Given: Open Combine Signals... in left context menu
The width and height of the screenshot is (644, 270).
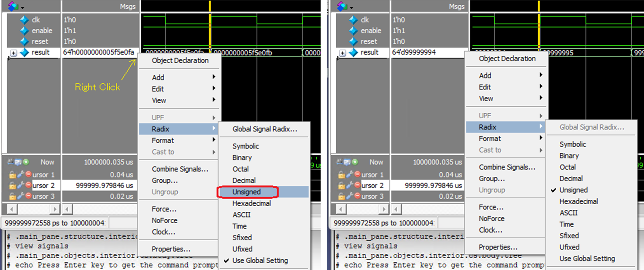Looking at the screenshot, I should coord(180,169).
